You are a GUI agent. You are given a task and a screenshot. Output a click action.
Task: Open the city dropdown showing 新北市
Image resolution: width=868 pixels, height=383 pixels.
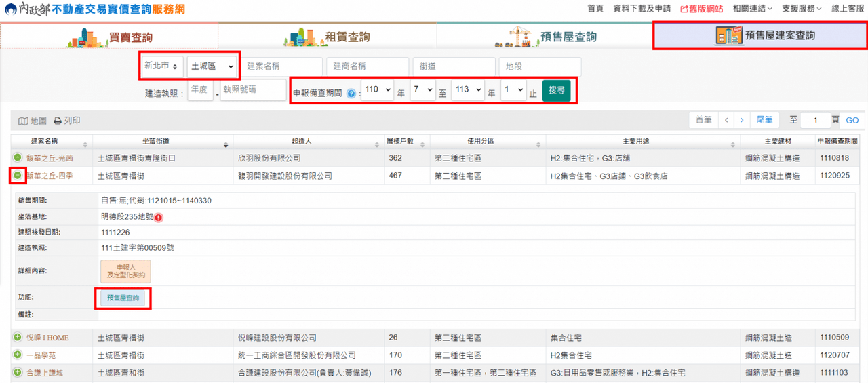(x=163, y=66)
